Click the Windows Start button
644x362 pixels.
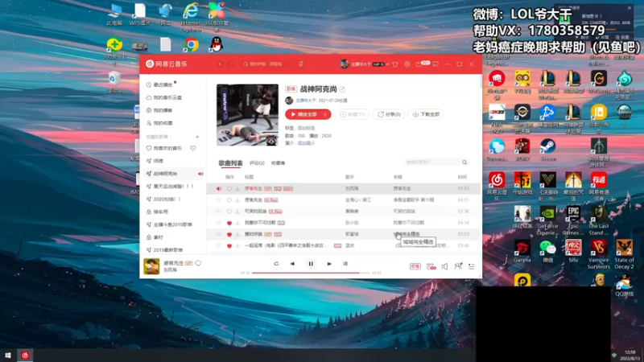pos(8,356)
